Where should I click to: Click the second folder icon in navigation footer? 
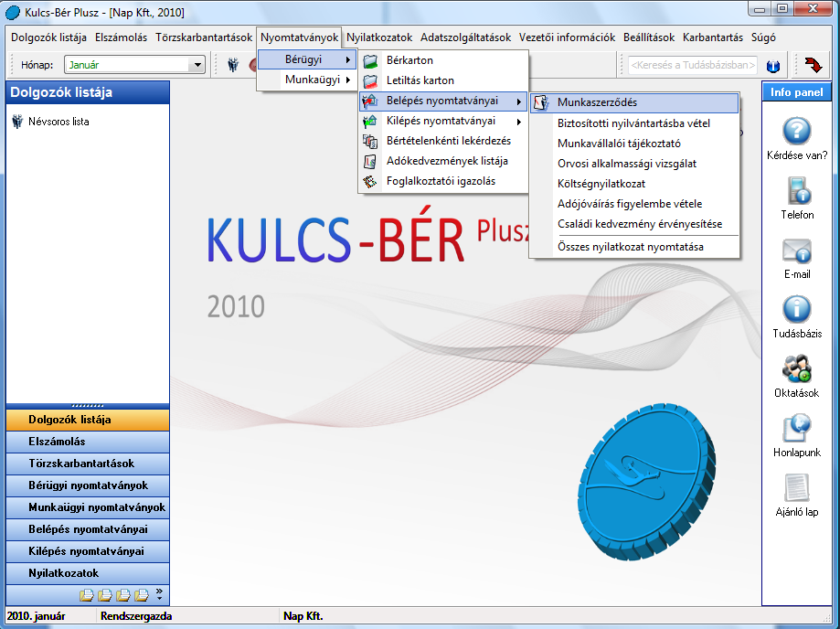(x=105, y=594)
